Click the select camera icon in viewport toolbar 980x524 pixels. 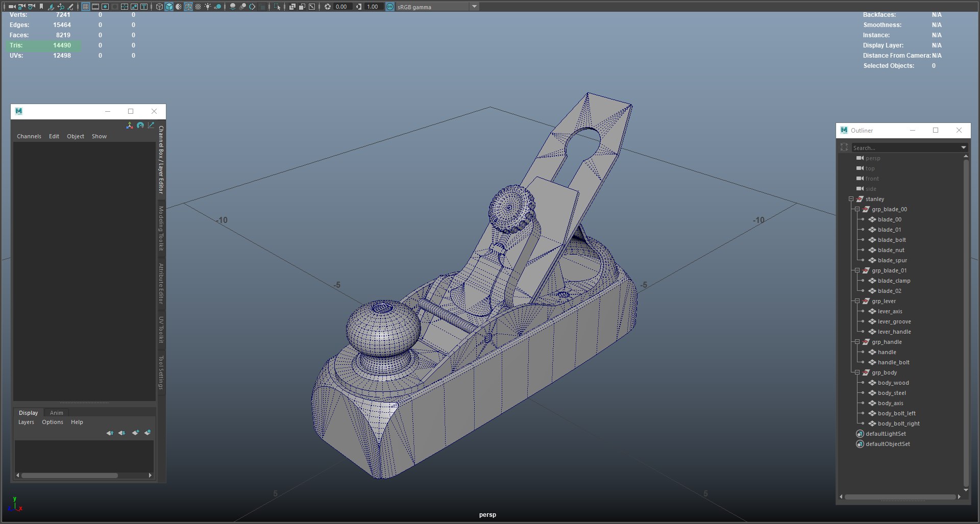tap(12, 7)
